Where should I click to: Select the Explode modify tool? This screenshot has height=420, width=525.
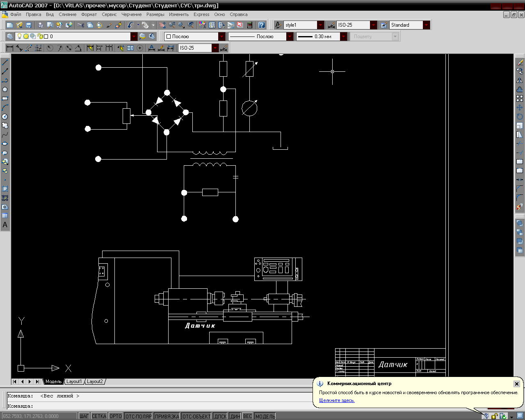point(520,207)
